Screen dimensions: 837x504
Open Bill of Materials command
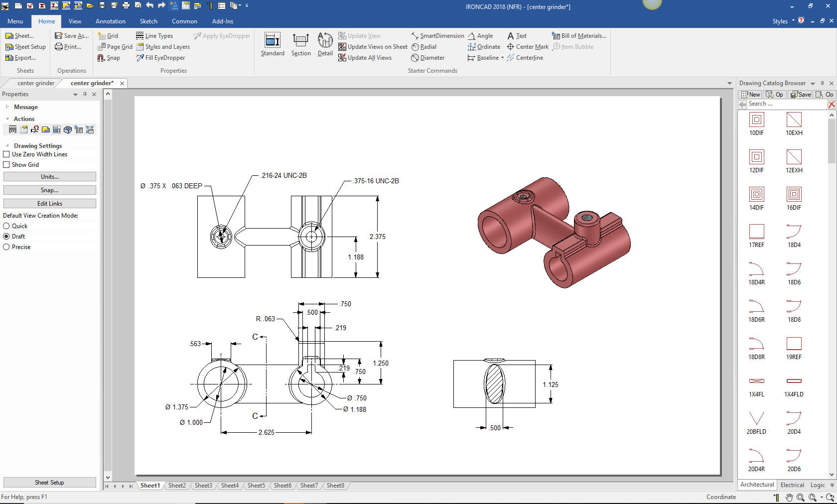(579, 36)
